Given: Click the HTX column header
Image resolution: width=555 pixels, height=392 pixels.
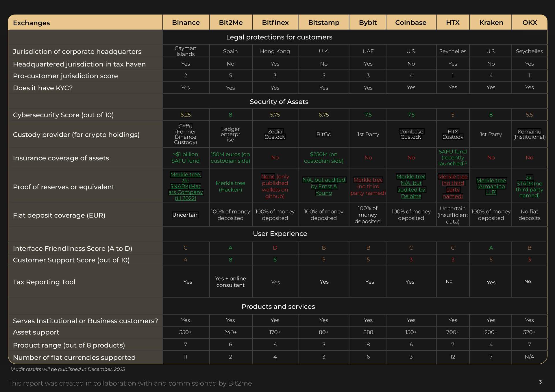Looking at the screenshot, I should (453, 23).
